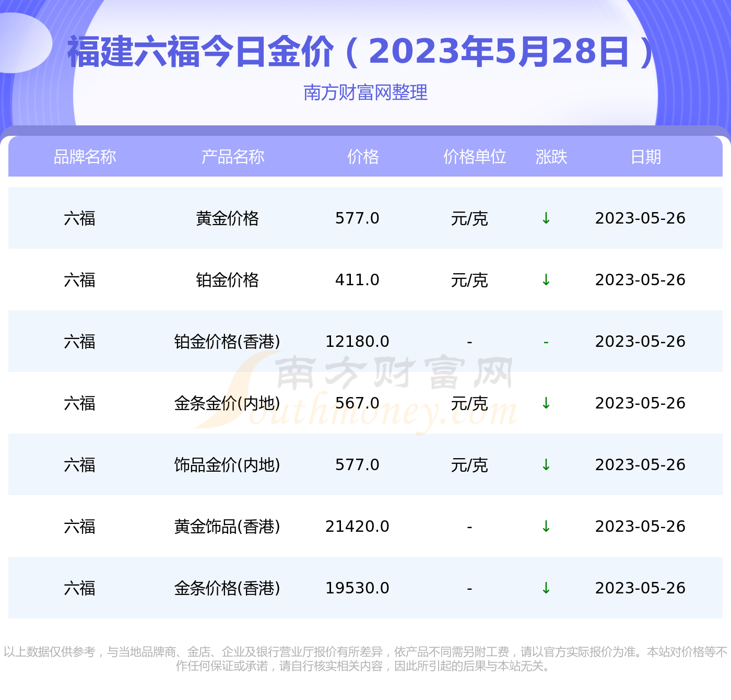Click 元/克 unit in 黄金价格 row
Viewport: 731px width, 700px height.
pyautogui.click(x=469, y=218)
